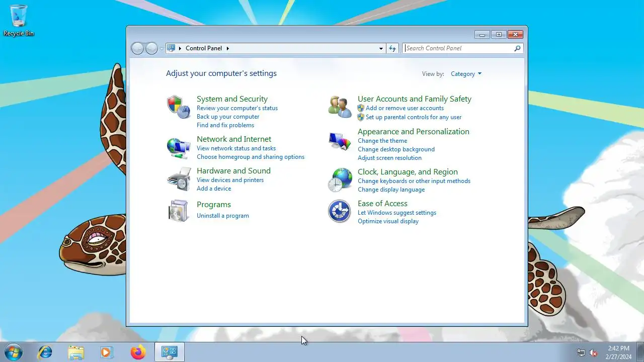Screen dimensions: 644x362
Task: Select Change keyboards or other input methods
Action: click(414, 181)
